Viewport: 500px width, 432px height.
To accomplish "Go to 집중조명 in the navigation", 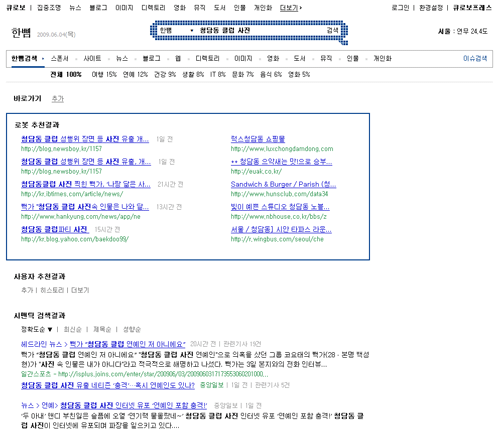I will pyautogui.click(x=49, y=8).
